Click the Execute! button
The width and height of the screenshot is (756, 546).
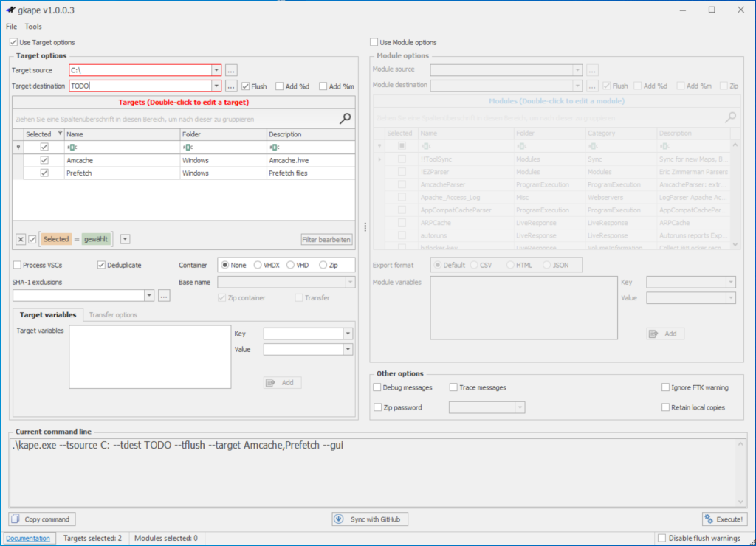(x=725, y=519)
